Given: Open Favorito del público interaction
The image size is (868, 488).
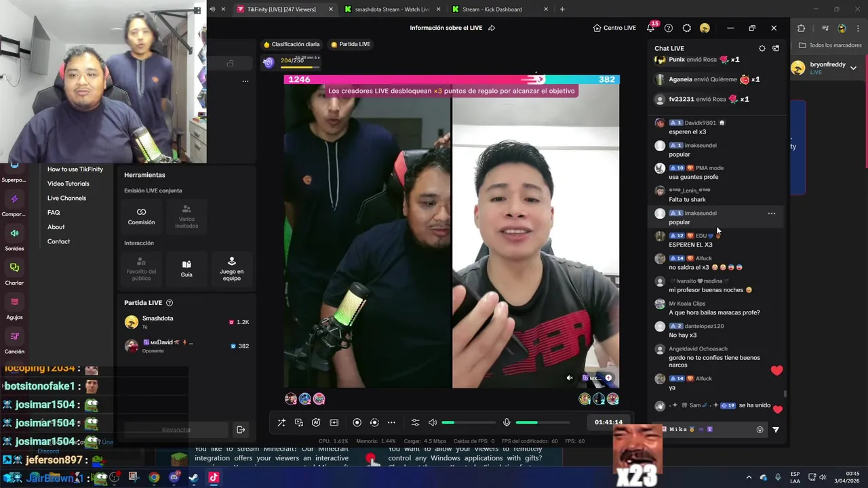Looking at the screenshot, I should pos(141,269).
